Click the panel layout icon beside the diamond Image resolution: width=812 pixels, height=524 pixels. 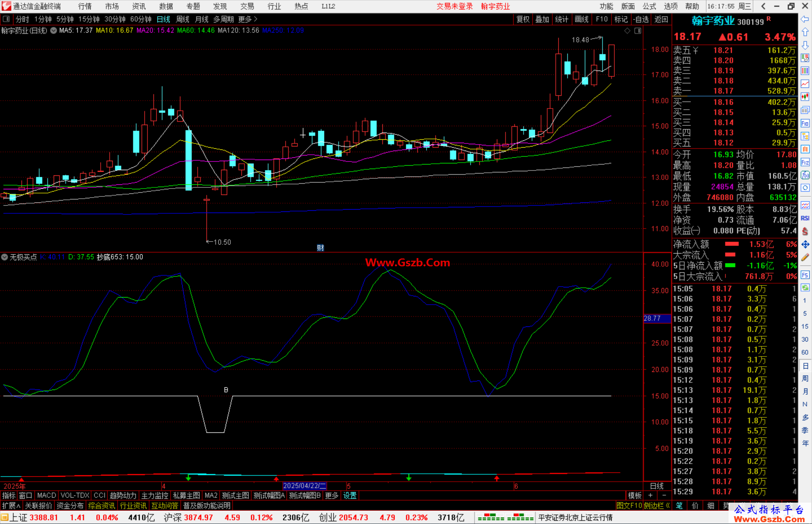tap(638, 31)
